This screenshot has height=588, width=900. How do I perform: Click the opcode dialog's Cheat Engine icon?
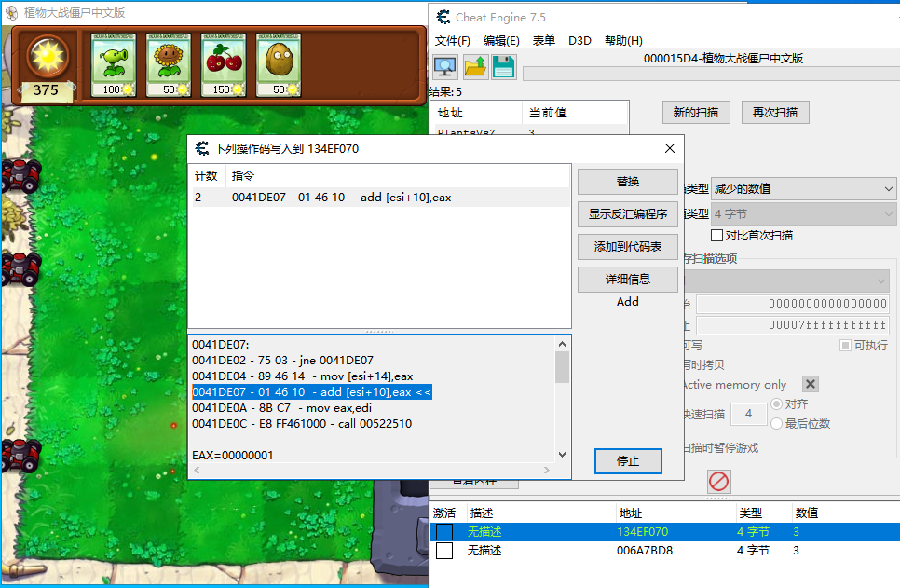(x=201, y=149)
